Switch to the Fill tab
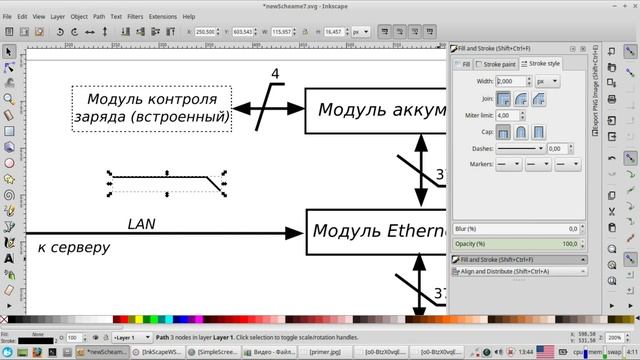This screenshot has width=640, height=360. pyautogui.click(x=462, y=64)
